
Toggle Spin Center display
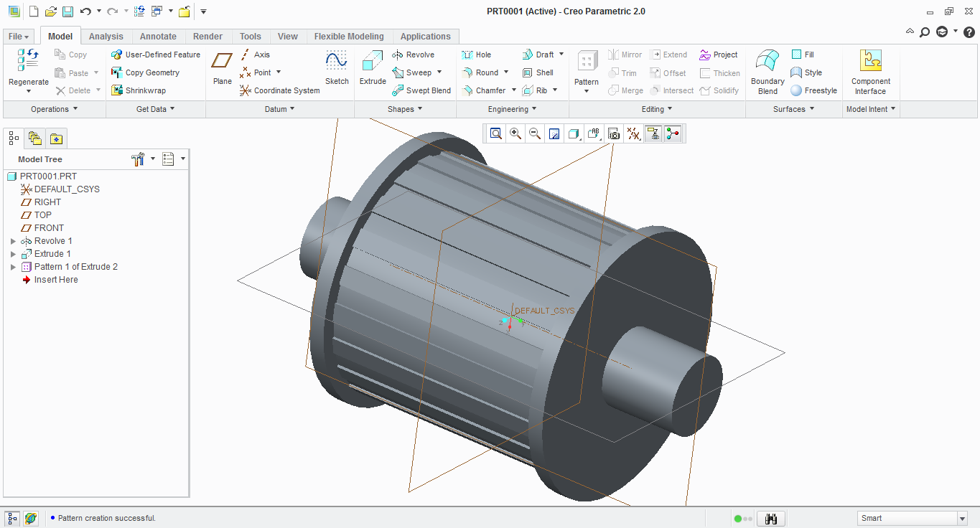(673, 133)
